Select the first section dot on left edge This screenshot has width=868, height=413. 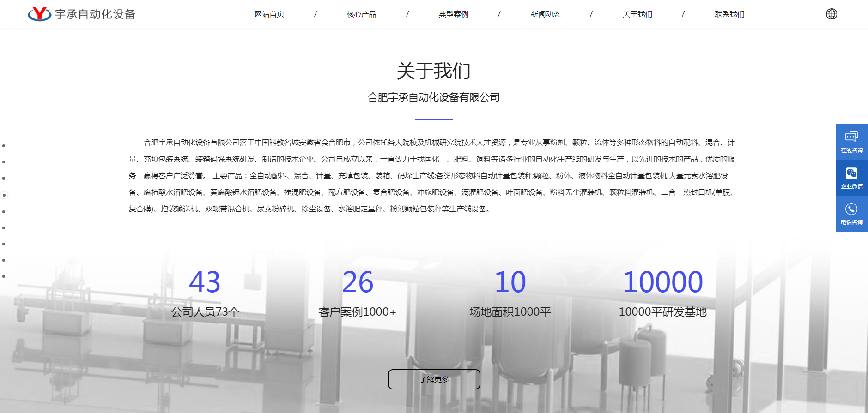pos(4,146)
